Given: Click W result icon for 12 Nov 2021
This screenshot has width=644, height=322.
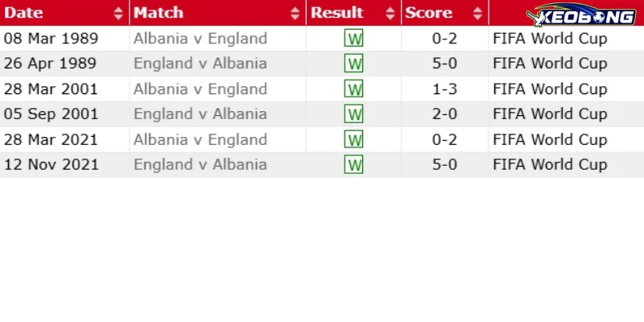Looking at the screenshot, I should pyautogui.click(x=353, y=165).
